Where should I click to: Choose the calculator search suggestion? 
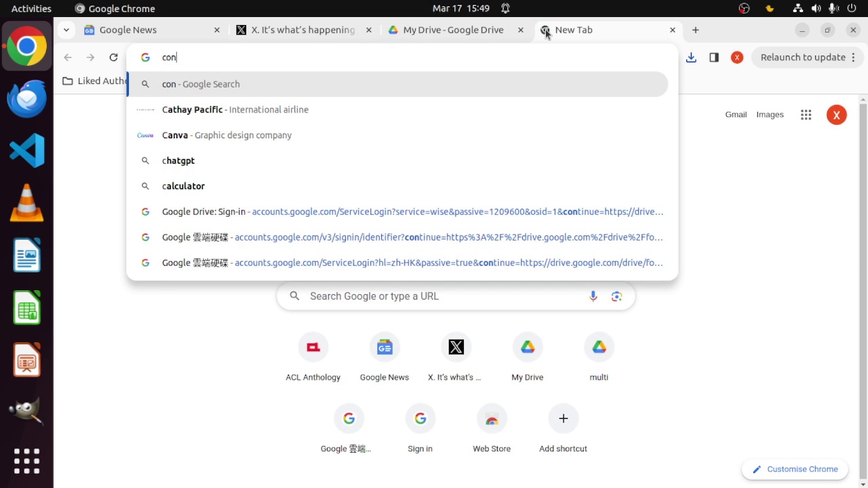183,186
